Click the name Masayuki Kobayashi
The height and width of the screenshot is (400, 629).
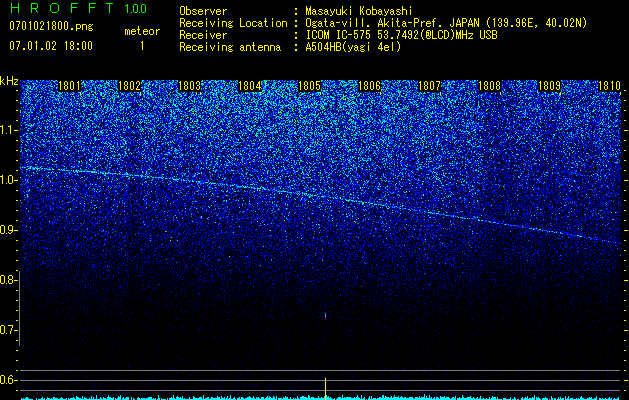pyautogui.click(x=359, y=12)
